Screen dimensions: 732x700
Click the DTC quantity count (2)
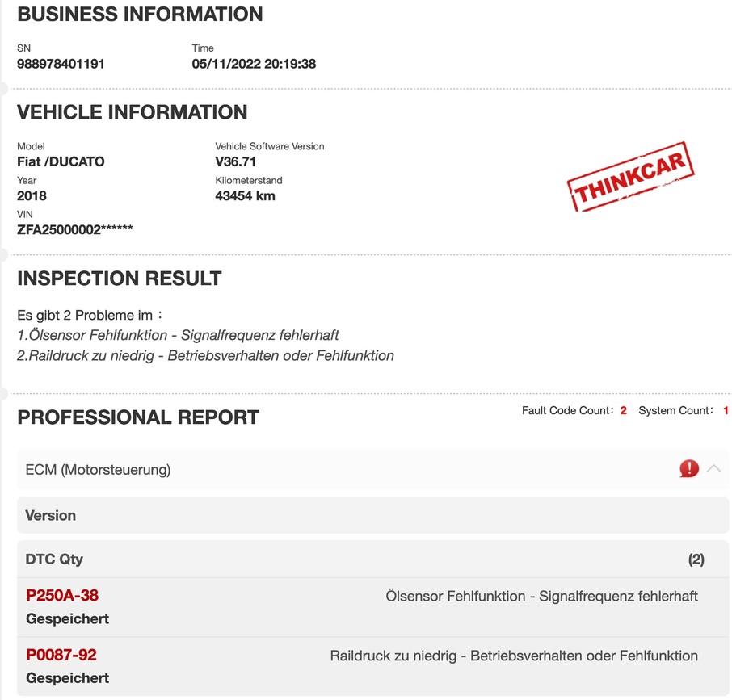point(696,560)
